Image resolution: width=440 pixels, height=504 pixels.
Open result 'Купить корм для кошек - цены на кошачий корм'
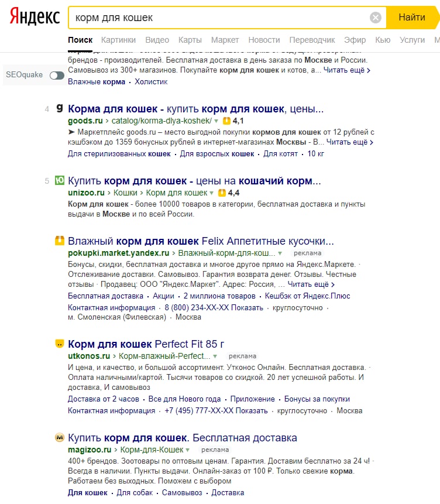click(194, 181)
